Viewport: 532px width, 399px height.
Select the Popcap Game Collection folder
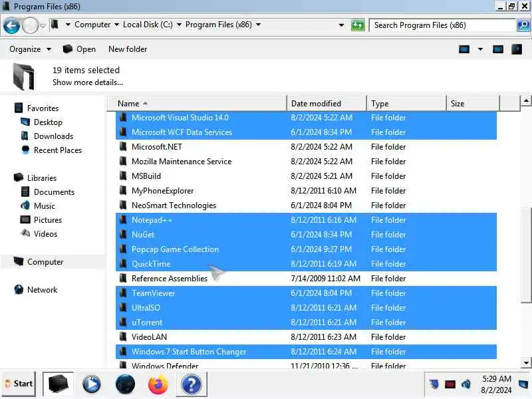[x=306, y=249]
